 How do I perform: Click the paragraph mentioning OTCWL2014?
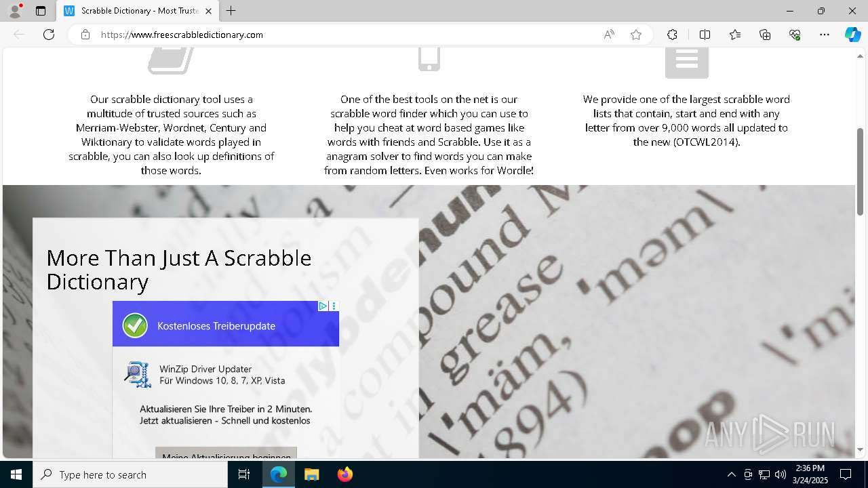(686, 121)
